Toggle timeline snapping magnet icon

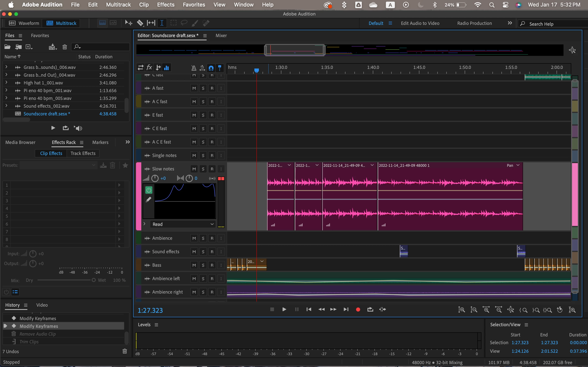click(x=211, y=68)
